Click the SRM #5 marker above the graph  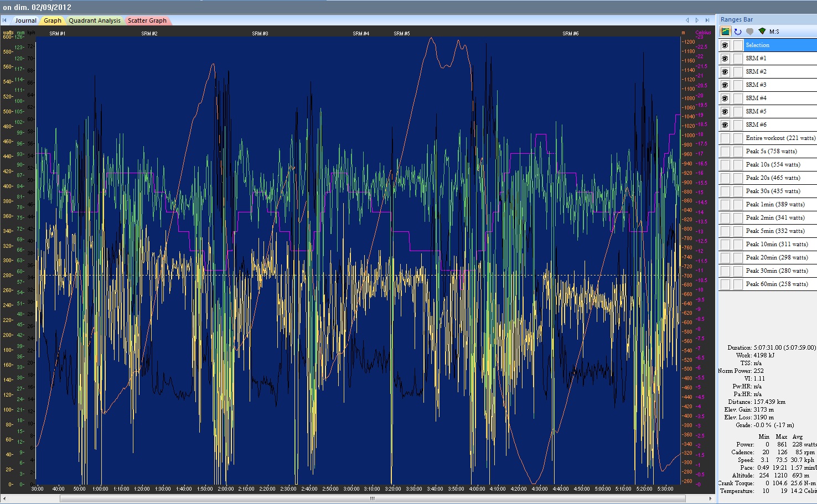(402, 34)
